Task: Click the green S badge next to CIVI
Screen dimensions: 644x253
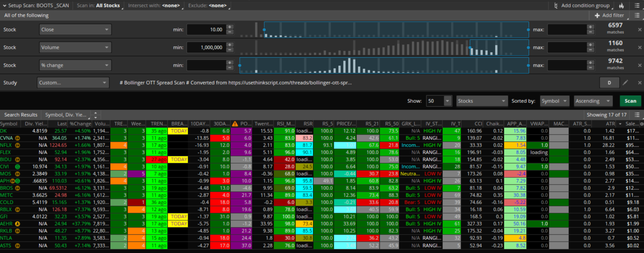Action: click(17, 167)
